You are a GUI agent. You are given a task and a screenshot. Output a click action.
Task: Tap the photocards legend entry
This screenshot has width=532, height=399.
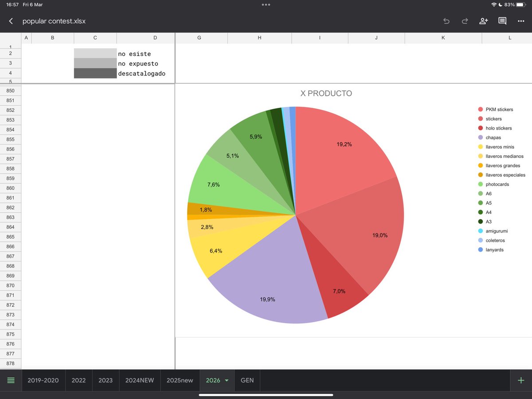(x=493, y=184)
